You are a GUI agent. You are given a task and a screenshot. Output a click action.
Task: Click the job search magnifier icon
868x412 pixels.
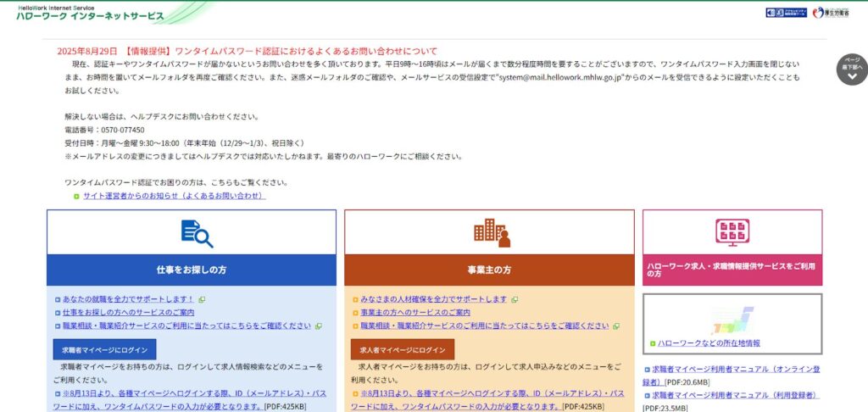point(197,232)
